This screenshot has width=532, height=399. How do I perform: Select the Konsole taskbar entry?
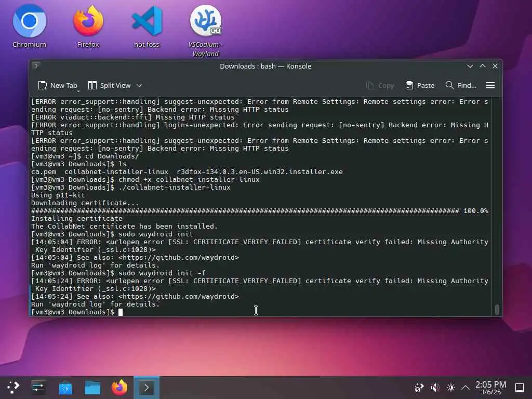pos(147,388)
